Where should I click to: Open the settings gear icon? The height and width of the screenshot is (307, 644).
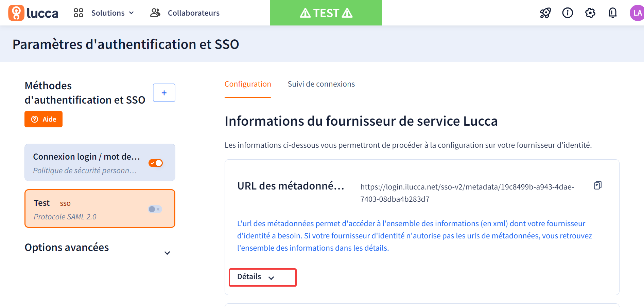[x=590, y=13]
